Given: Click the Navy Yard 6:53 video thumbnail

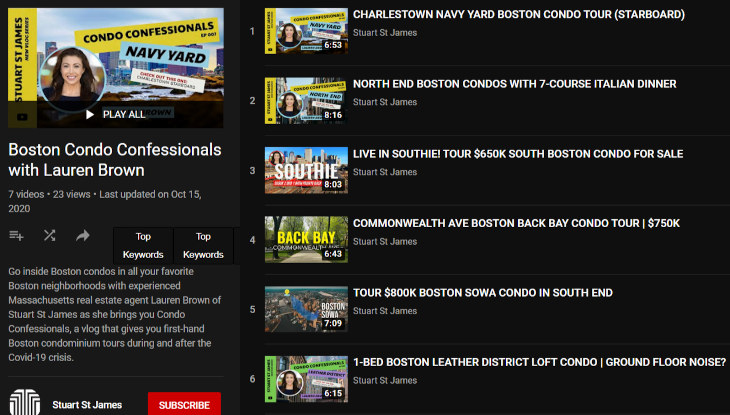Looking at the screenshot, I should (306, 31).
